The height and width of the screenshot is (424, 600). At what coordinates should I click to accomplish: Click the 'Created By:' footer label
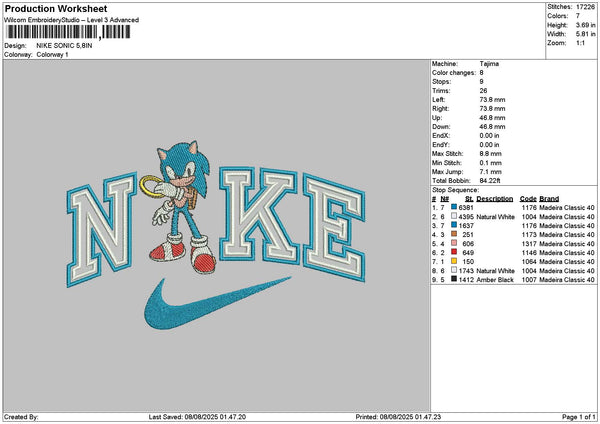click(21, 417)
